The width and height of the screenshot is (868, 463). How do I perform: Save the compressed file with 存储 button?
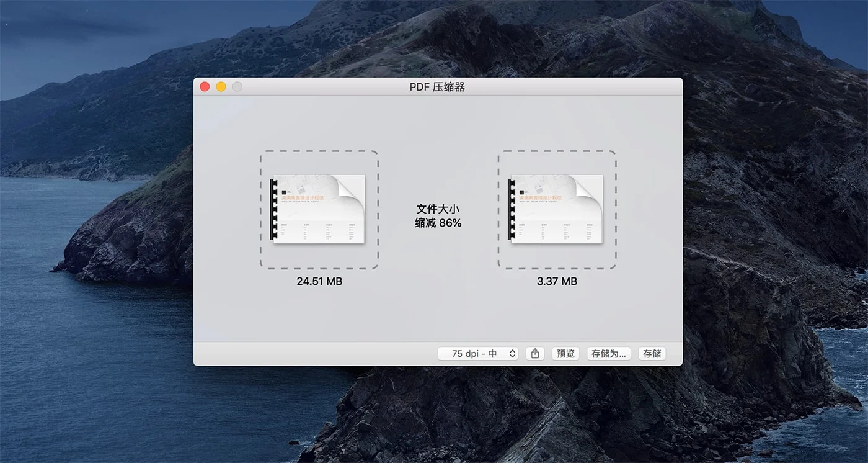pos(652,353)
